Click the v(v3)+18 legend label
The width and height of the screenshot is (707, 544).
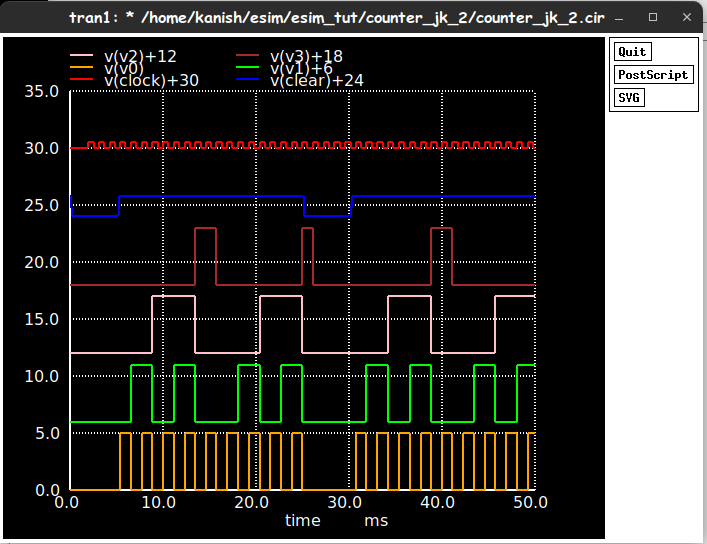(x=307, y=56)
